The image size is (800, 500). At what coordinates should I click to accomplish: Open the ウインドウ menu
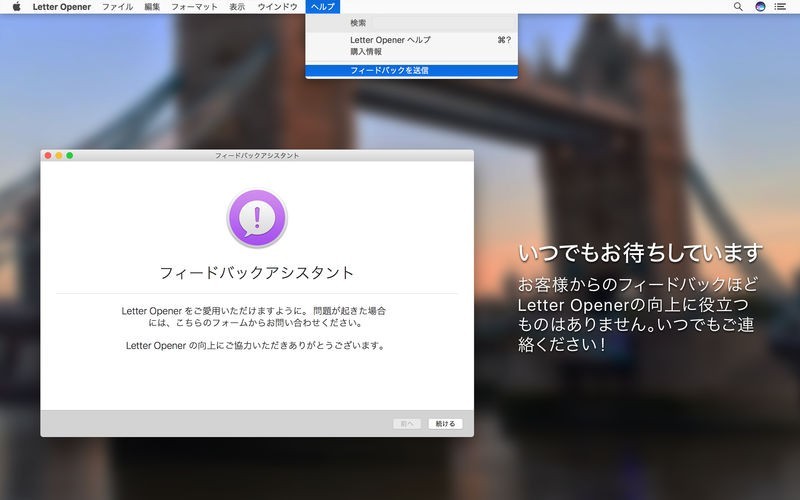tap(278, 7)
